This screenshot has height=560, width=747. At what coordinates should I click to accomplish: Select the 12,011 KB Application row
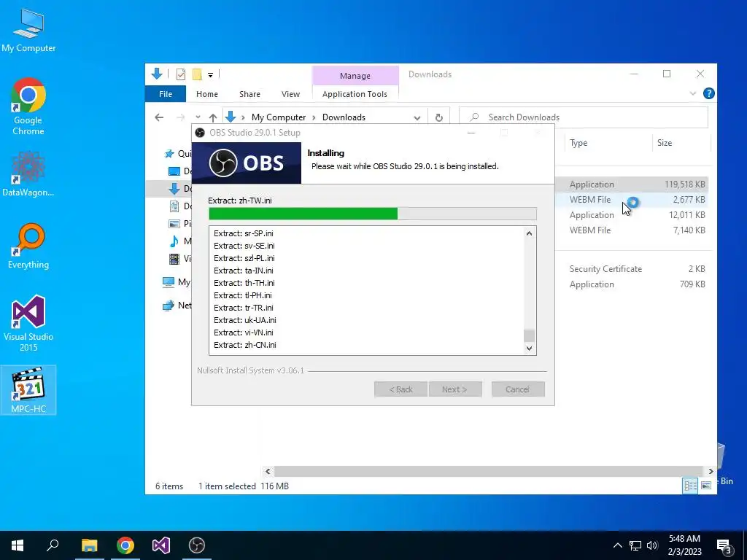(632, 215)
